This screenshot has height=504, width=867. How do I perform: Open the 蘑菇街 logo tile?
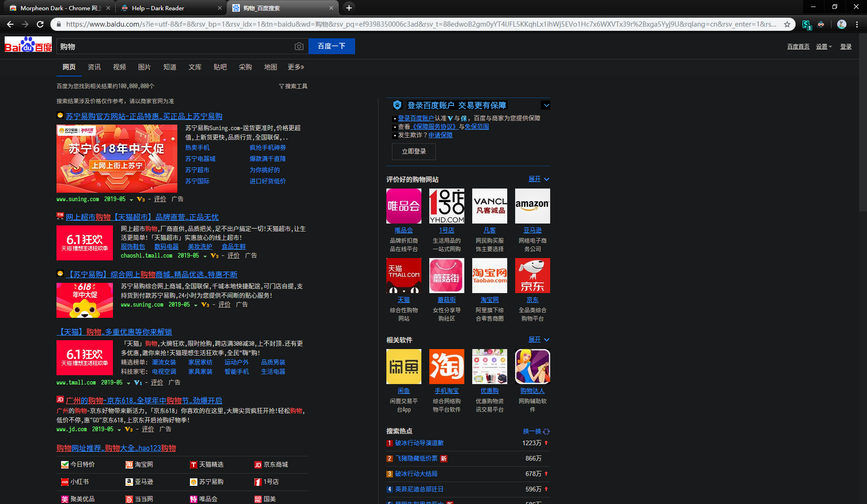[x=447, y=275]
